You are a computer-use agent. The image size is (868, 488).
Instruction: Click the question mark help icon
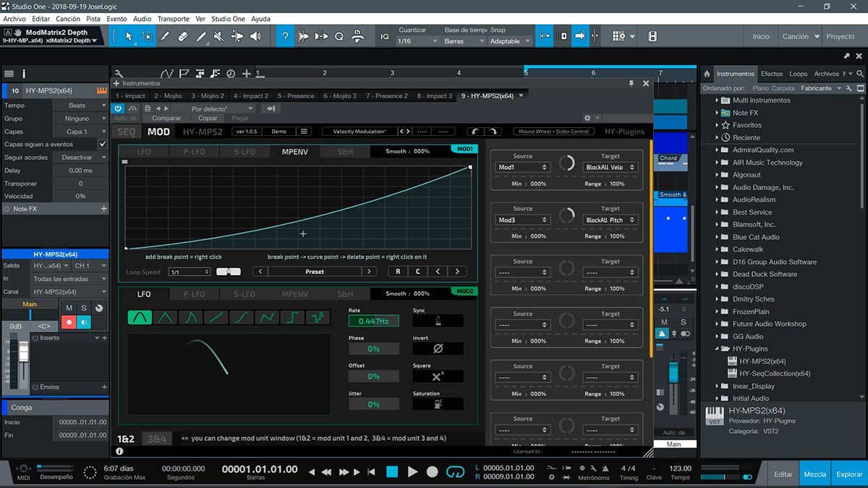(x=286, y=36)
